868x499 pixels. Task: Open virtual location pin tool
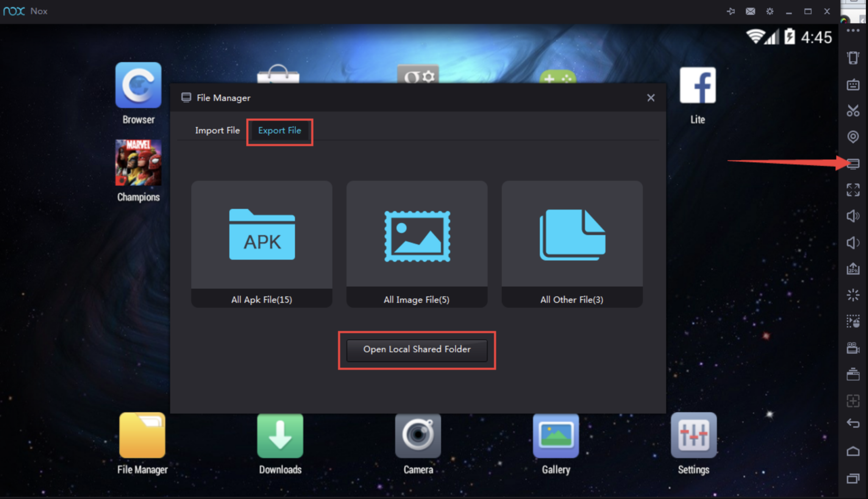pyautogui.click(x=853, y=137)
